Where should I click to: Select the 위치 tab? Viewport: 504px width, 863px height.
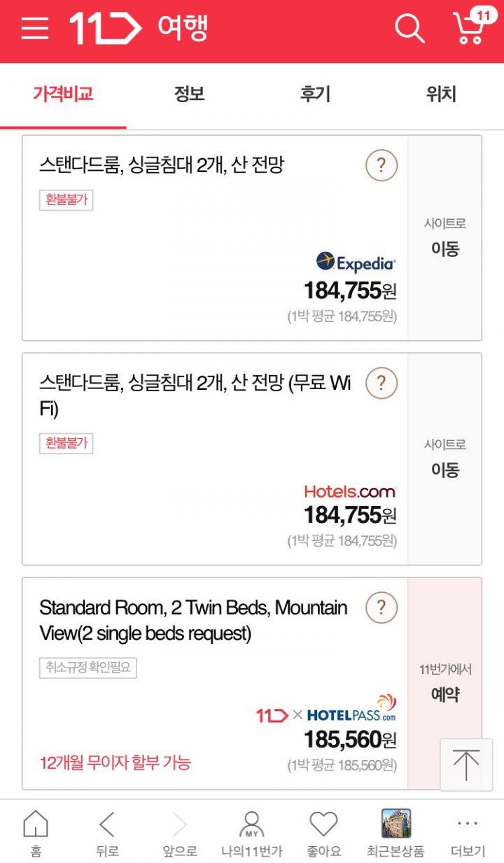(x=441, y=94)
